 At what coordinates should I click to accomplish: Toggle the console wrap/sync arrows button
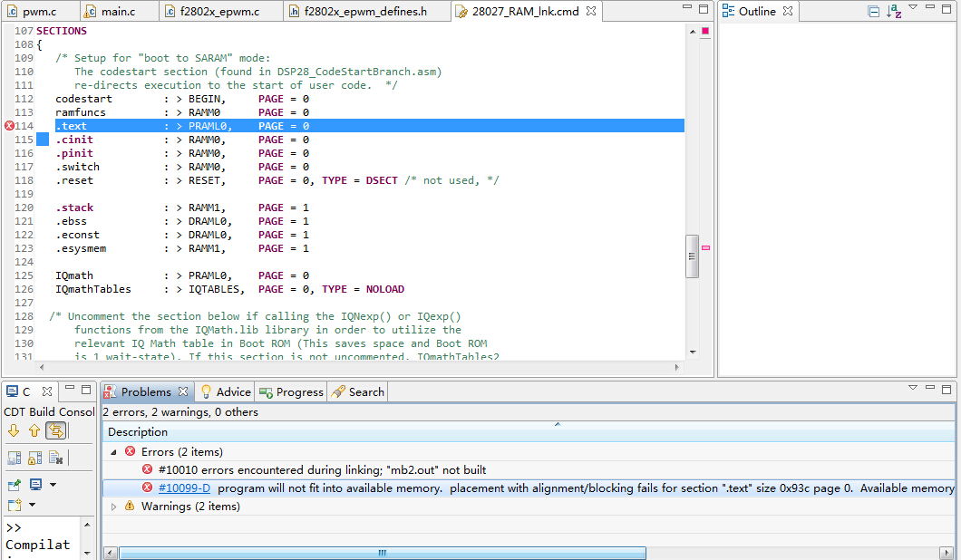tap(55, 431)
